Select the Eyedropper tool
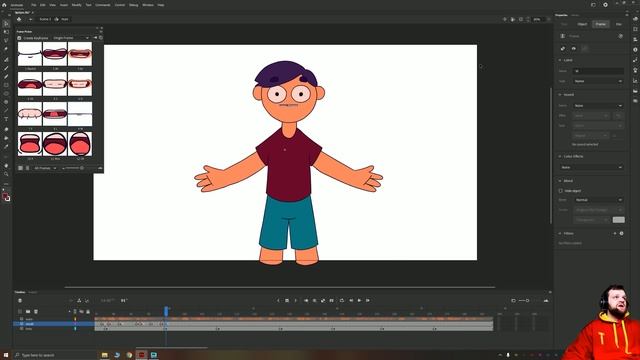This screenshot has height=360, width=640. pyautogui.click(x=6, y=146)
